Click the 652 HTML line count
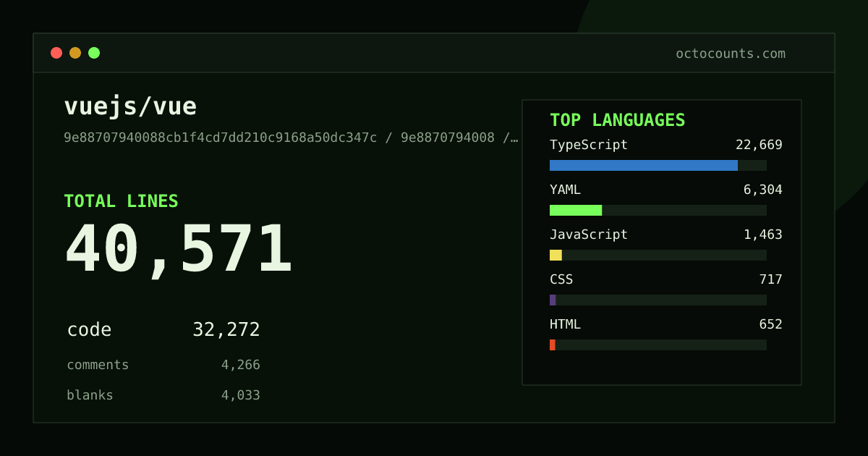This screenshot has width=868, height=456. [x=771, y=324]
